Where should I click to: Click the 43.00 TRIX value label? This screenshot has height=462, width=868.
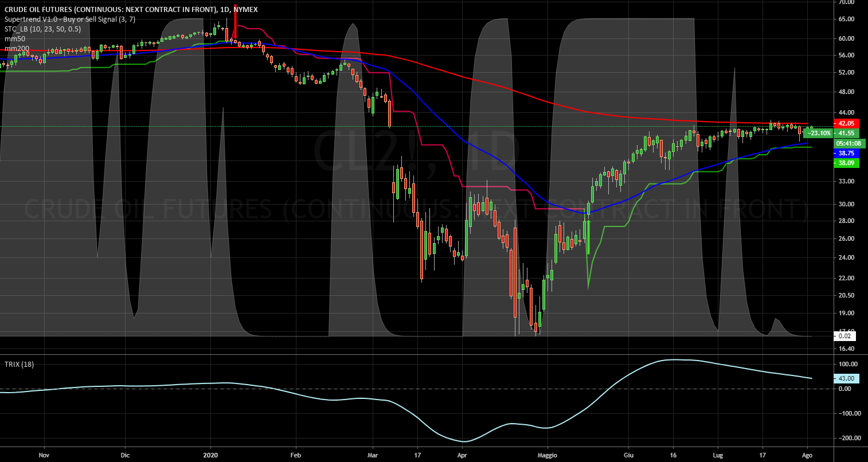[845, 378]
